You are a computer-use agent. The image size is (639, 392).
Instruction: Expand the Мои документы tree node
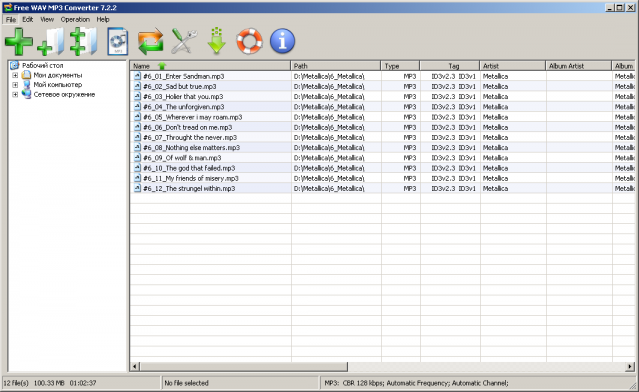(15, 75)
